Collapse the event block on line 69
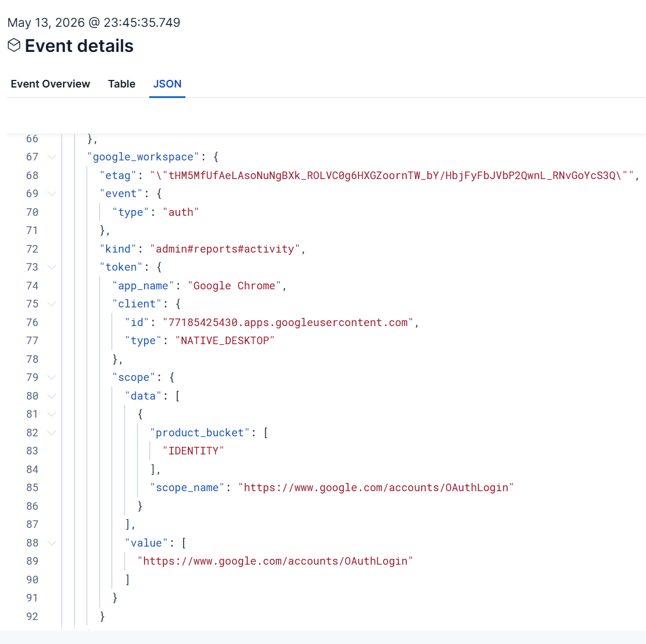This screenshot has width=646, height=644. coord(51,194)
